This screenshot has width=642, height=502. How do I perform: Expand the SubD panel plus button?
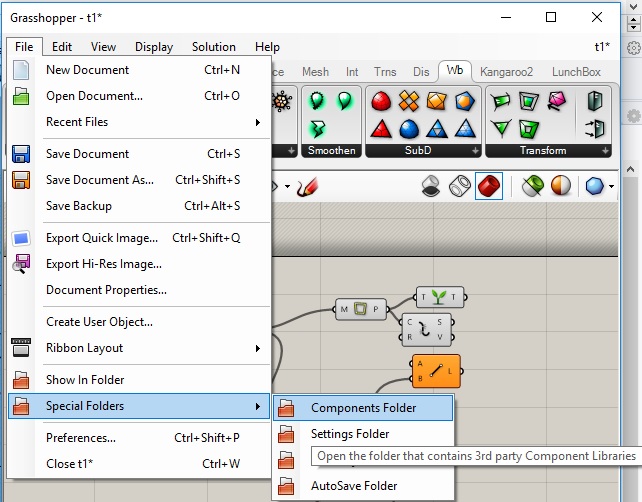click(x=475, y=151)
